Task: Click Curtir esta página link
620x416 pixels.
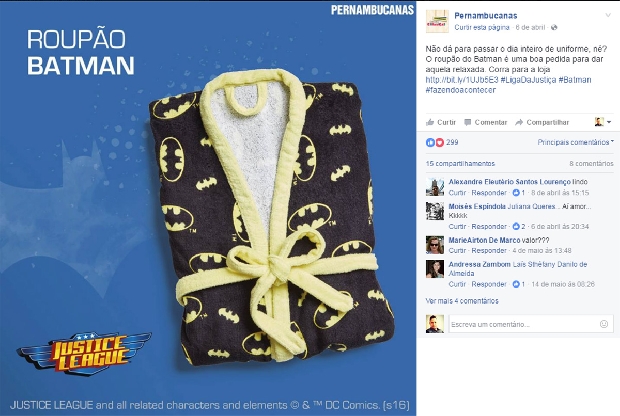Action: coord(482,28)
